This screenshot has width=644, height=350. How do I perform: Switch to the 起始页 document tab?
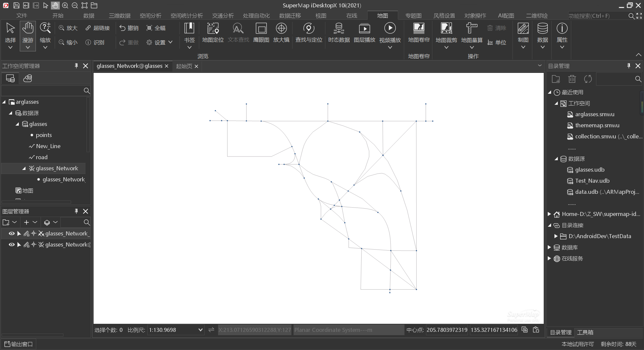184,66
